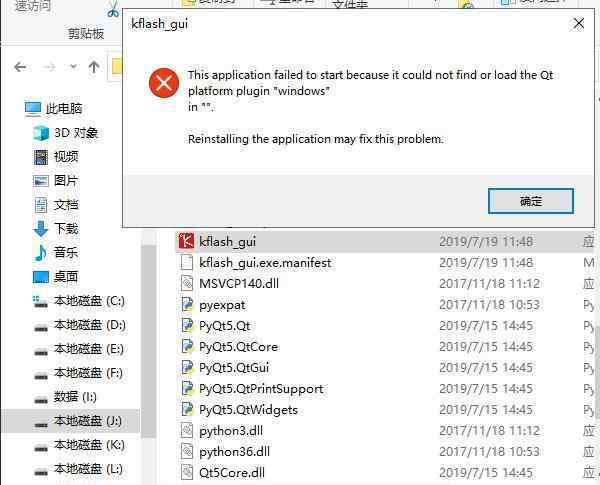This screenshot has width=600, height=485.
Task: Open recent locations dropdown arrow
Action: click(73, 67)
